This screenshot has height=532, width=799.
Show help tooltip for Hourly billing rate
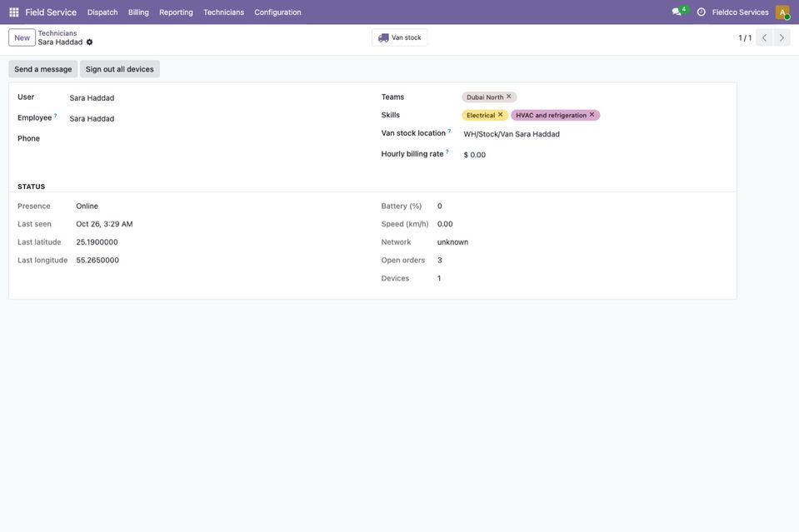point(447,152)
